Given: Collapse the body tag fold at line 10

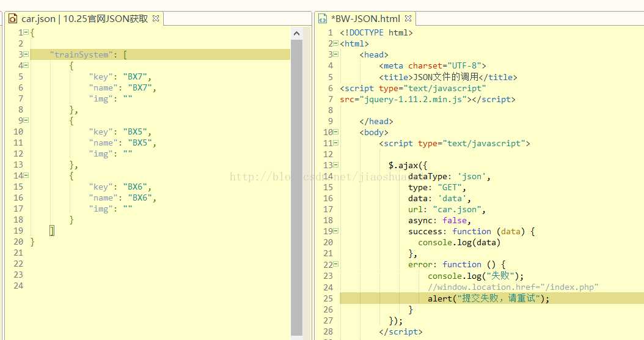Looking at the screenshot, I should (x=336, y=132).
